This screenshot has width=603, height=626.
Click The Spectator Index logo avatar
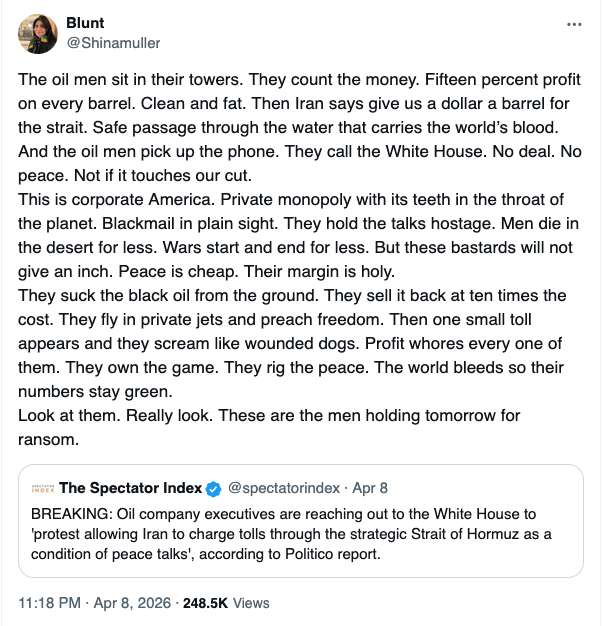click(42, 489)
